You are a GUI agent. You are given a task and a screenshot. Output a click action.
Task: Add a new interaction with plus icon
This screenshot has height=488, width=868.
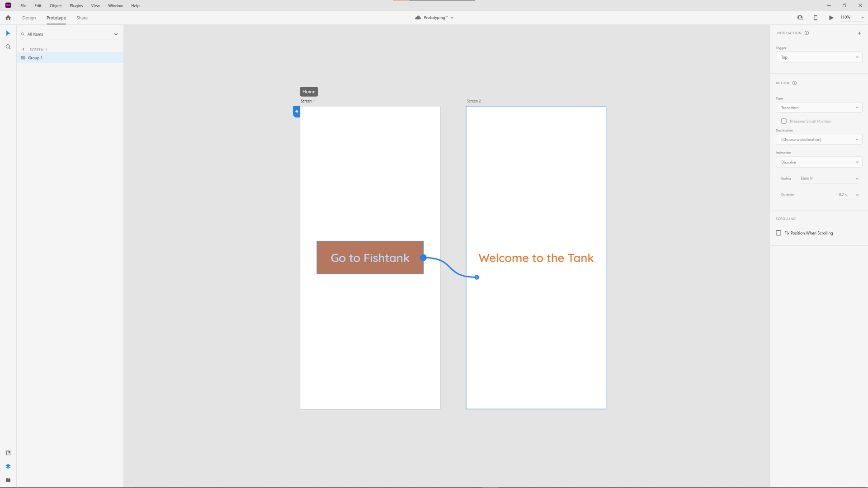point(859,33)
